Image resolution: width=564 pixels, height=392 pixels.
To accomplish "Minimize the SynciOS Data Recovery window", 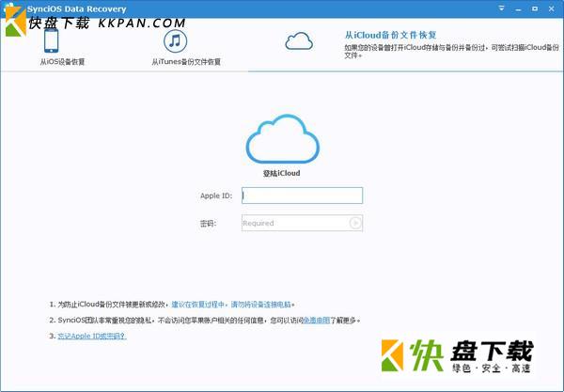I will (518, 9).
